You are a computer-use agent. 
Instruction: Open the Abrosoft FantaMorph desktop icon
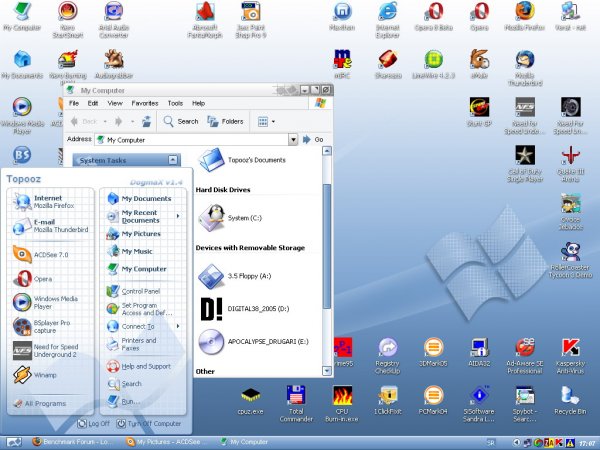click(x=205, y=20)
